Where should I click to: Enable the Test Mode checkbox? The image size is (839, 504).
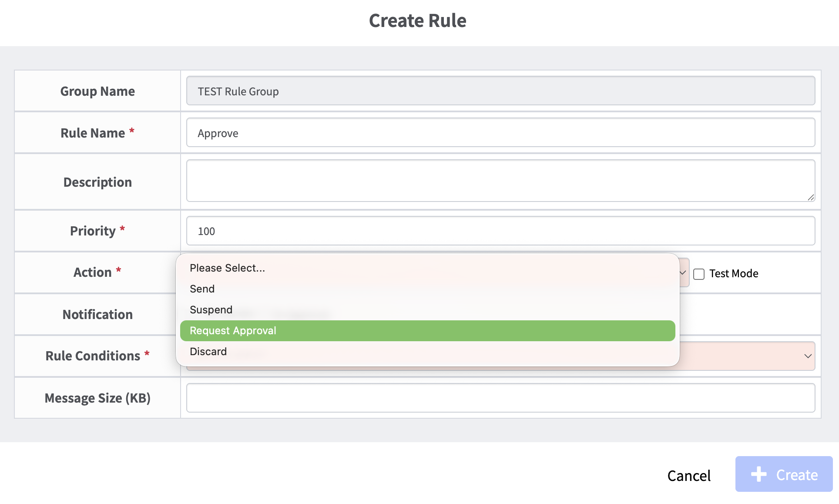point(699,274)
